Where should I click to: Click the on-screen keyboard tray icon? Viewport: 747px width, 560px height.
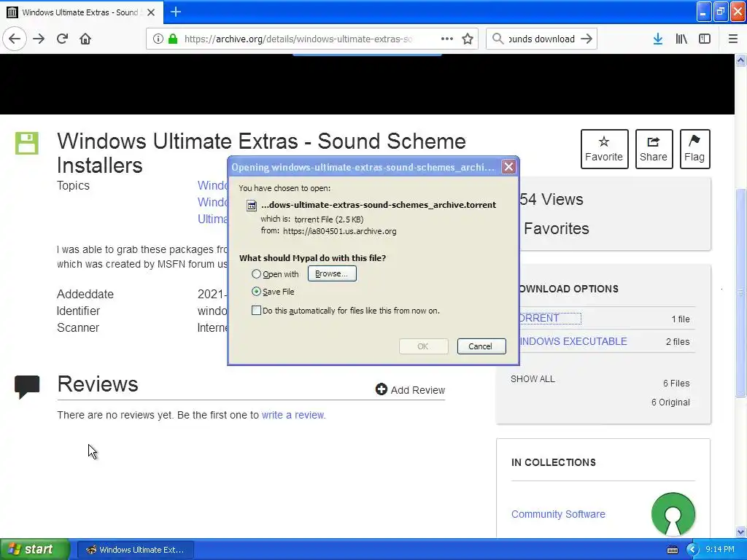pyautogui.click(x=672, y=550)
